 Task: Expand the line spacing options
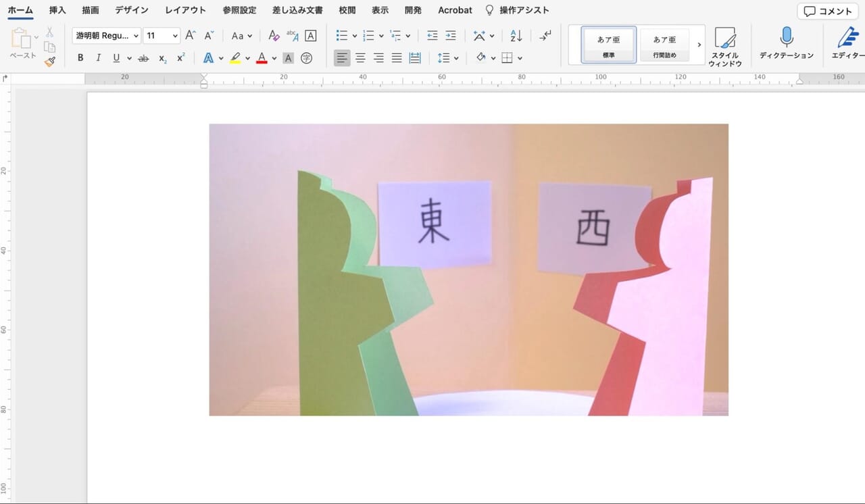point(455,57)
